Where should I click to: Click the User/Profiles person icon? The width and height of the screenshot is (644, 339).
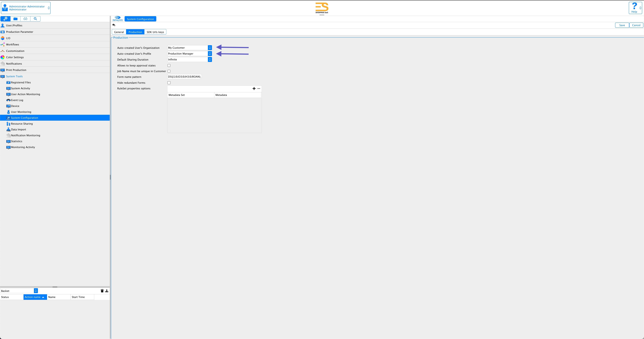(2, 25)
